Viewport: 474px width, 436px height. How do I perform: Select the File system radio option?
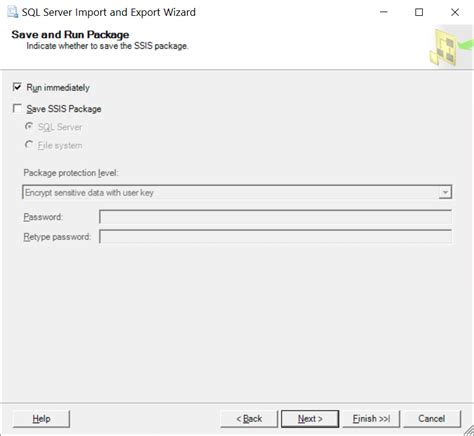click(29, 145)
